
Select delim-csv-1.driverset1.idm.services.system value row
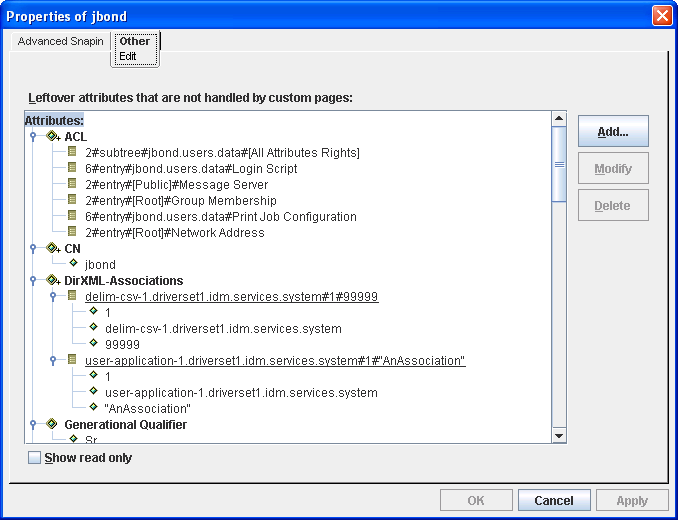[223, 329]
